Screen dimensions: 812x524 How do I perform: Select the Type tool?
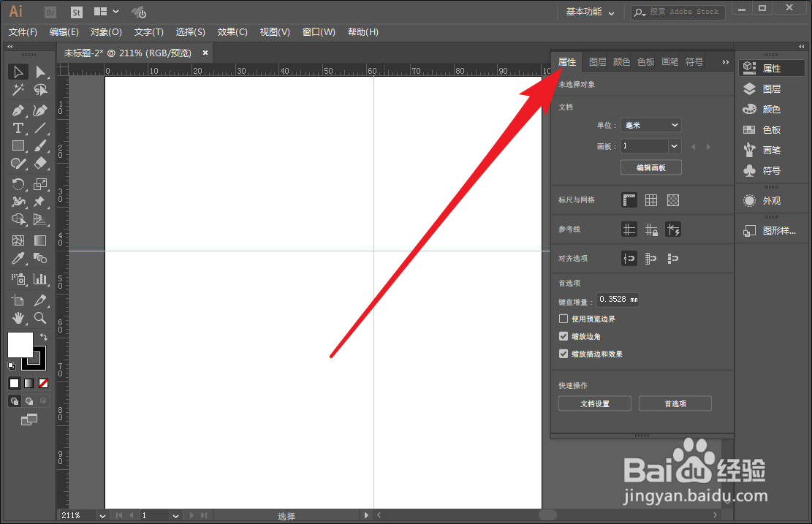point(18,128)
